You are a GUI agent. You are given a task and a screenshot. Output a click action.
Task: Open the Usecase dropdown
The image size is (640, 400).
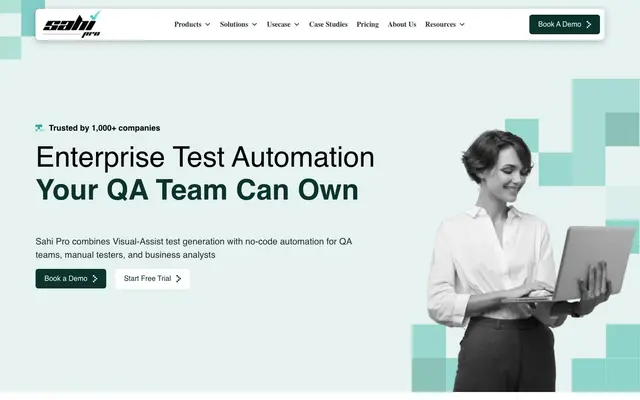point(283,24)
